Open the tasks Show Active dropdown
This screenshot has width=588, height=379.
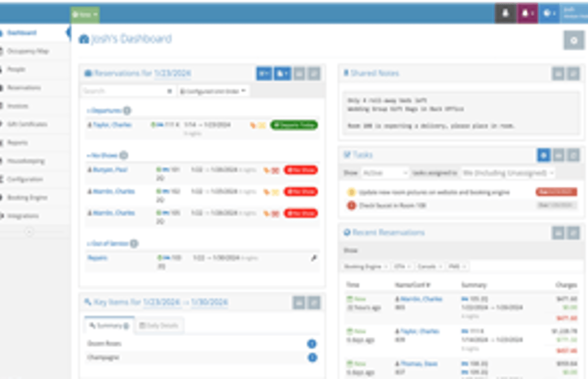[384, 173]
